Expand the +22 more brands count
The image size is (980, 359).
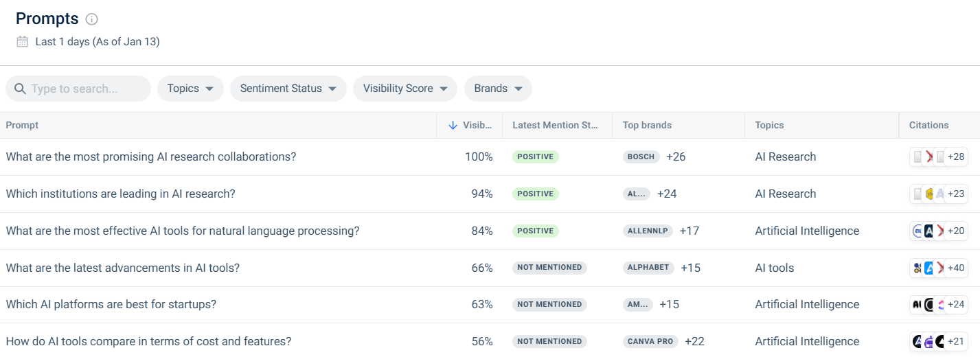[694, 341]
